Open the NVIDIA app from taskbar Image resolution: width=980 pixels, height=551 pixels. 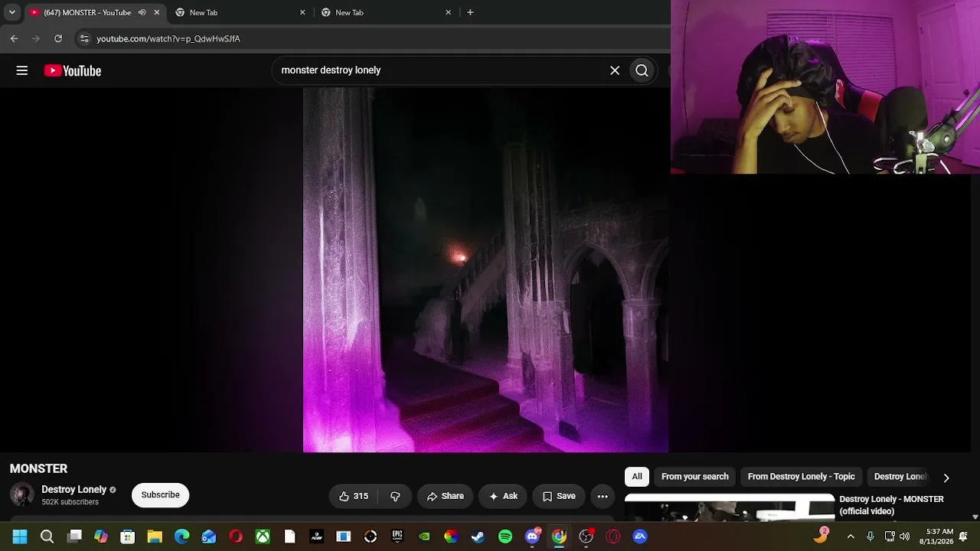tap(424, 536)
